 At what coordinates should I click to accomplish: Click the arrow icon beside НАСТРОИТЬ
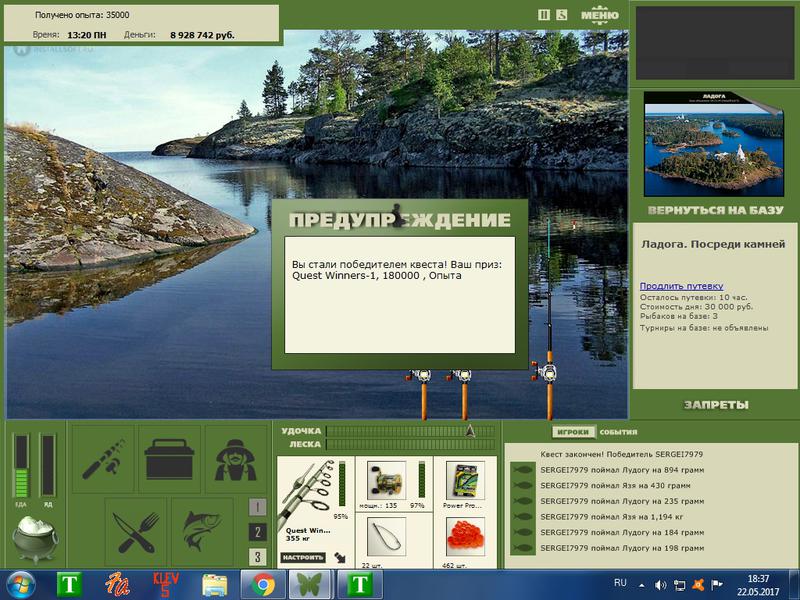click(x=340, y=558)
